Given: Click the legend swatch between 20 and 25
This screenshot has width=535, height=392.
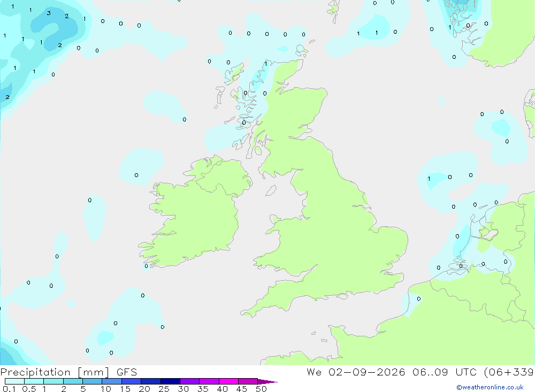Looking at the screenshot, I should pyautogui.click(x=151, y=381).
